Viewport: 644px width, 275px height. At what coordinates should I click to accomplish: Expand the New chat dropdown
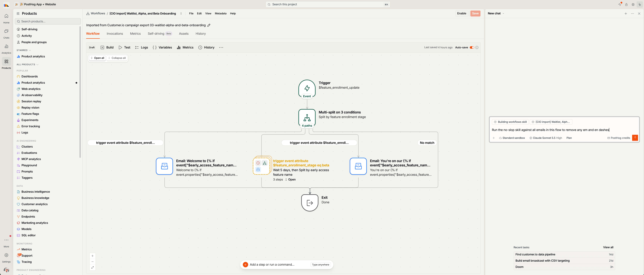point(496,13)
